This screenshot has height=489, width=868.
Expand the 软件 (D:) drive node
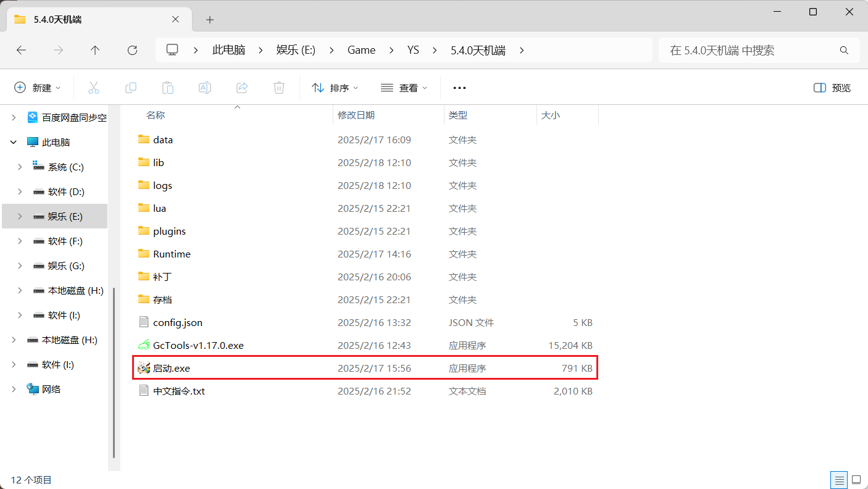(x=20, y=191)
